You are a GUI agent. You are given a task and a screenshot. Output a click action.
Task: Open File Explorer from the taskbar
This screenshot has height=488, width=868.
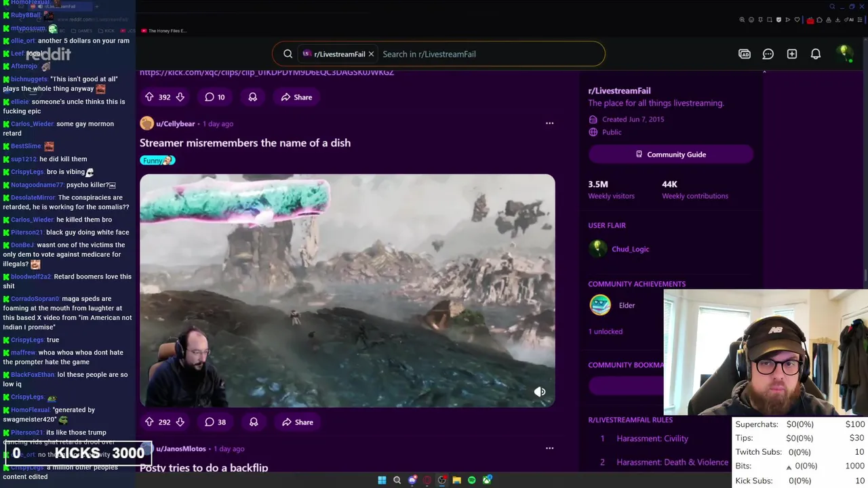[x=456, y=480]
